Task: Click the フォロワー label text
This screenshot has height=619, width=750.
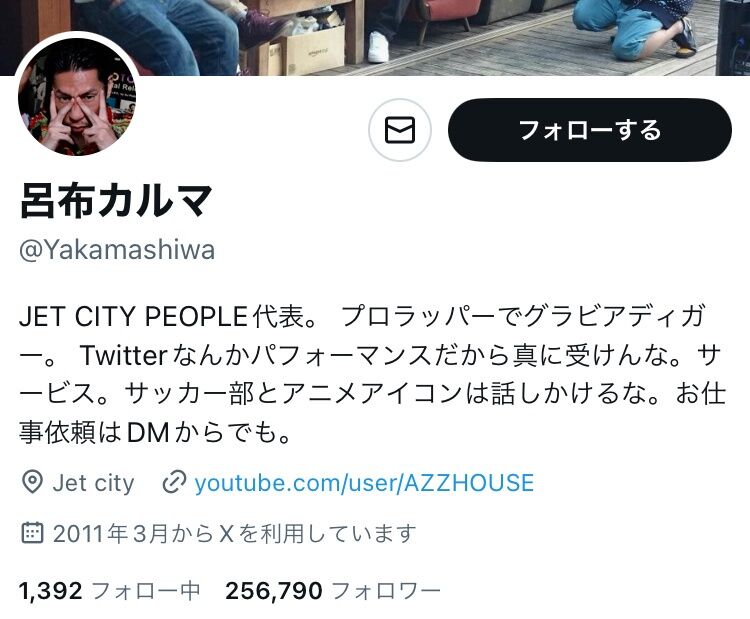Action: pyautogui.click(x=386, y=591)
